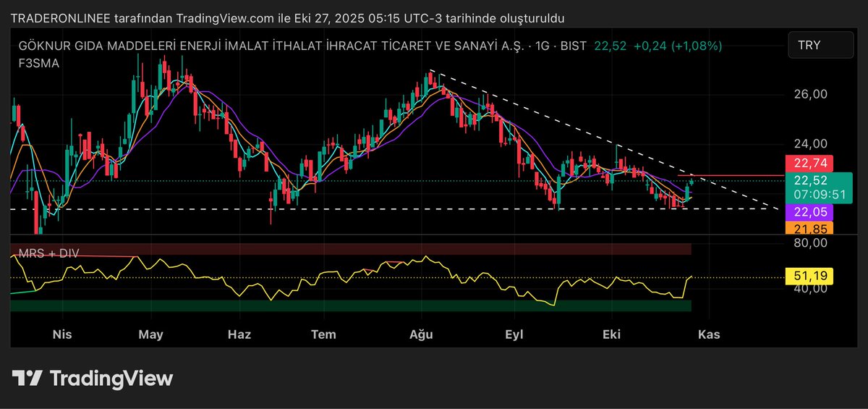Click the Eki month label on time axis
The height and width of the screenshot is (409, 868).
pos(612,334)
